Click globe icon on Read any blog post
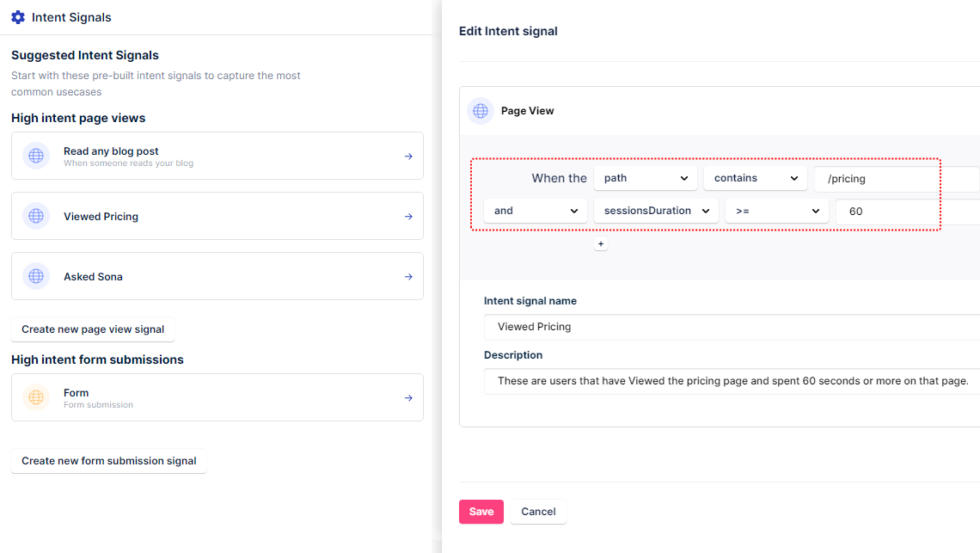 point(36,156)
